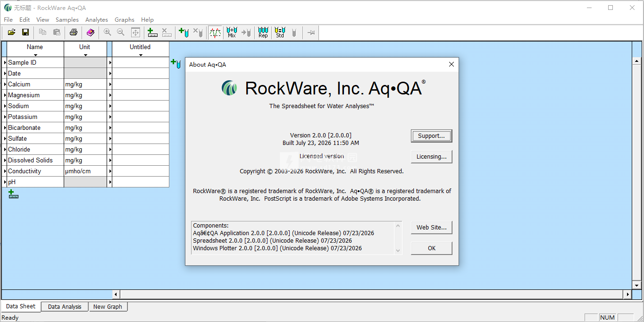644x322 pixels.
Task: Select the Dissolved Solids name cell
Action: click(x=35, y=160)
